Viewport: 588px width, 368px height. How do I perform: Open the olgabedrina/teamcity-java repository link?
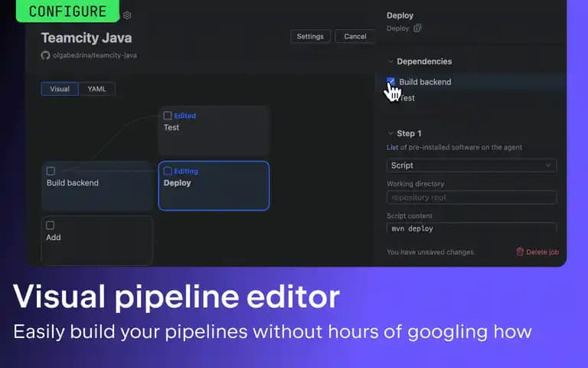point(94,55)
